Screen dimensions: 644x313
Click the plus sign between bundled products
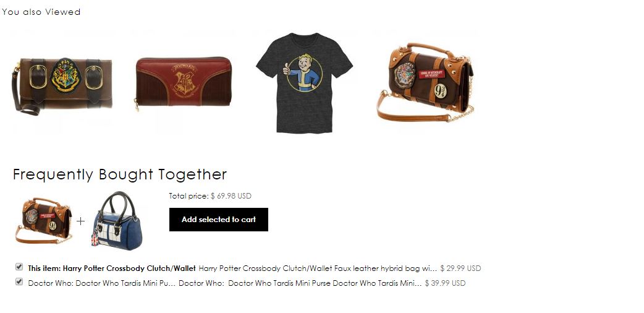80,221
